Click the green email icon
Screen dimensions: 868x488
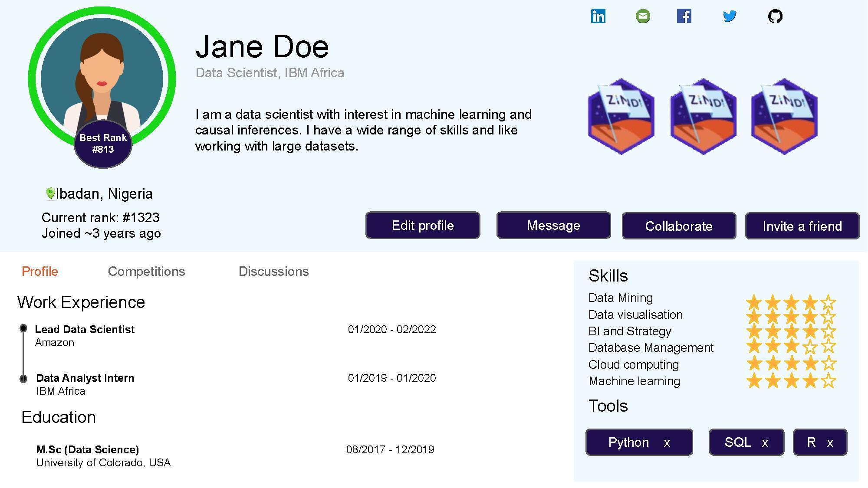(643, 16)
